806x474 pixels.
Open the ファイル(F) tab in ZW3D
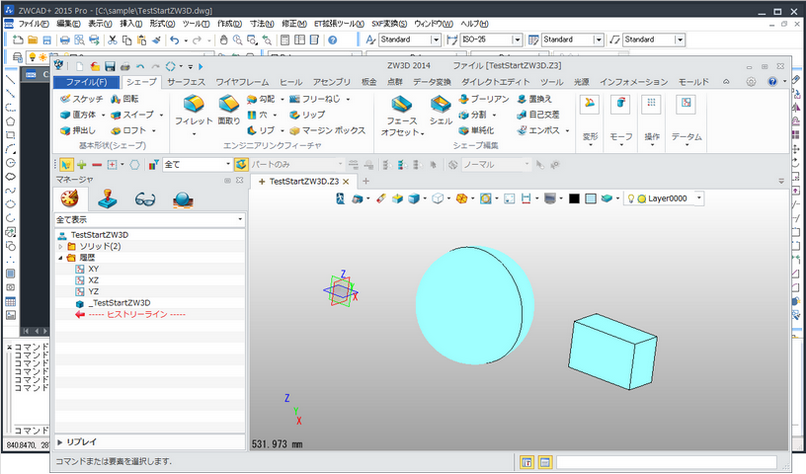86,82
